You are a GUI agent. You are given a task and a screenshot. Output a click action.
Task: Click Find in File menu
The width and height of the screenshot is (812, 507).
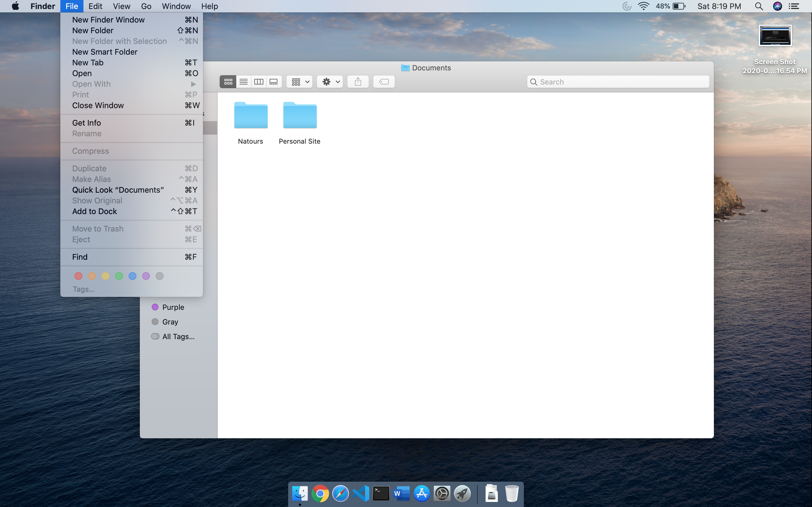[80, 256]
